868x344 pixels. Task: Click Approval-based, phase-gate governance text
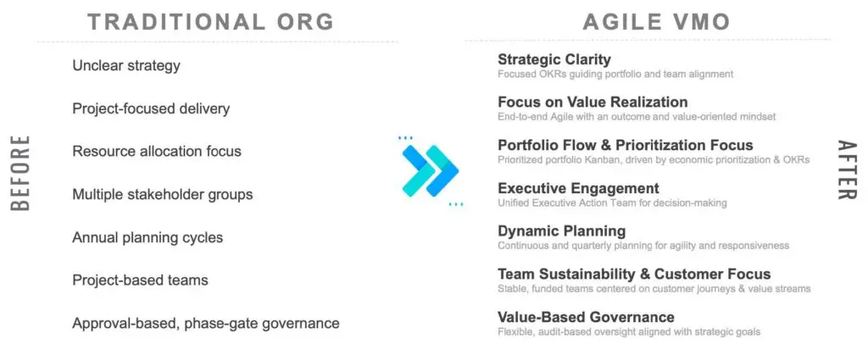point(206,323)
